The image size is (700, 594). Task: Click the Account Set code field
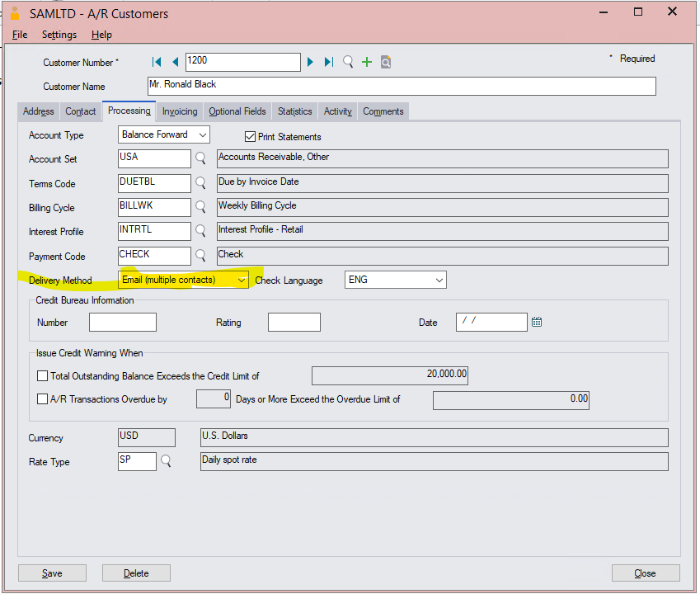click(154, 158)
